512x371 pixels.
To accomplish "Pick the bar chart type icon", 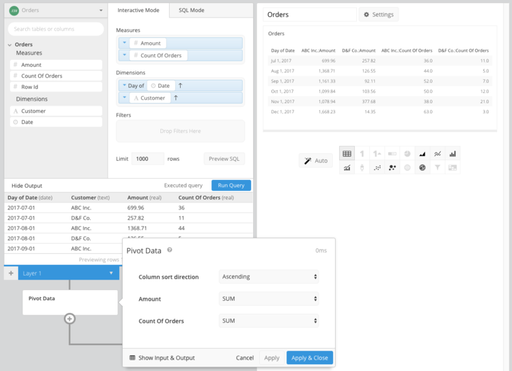I will pyautogui.click(x=452, y=154).
